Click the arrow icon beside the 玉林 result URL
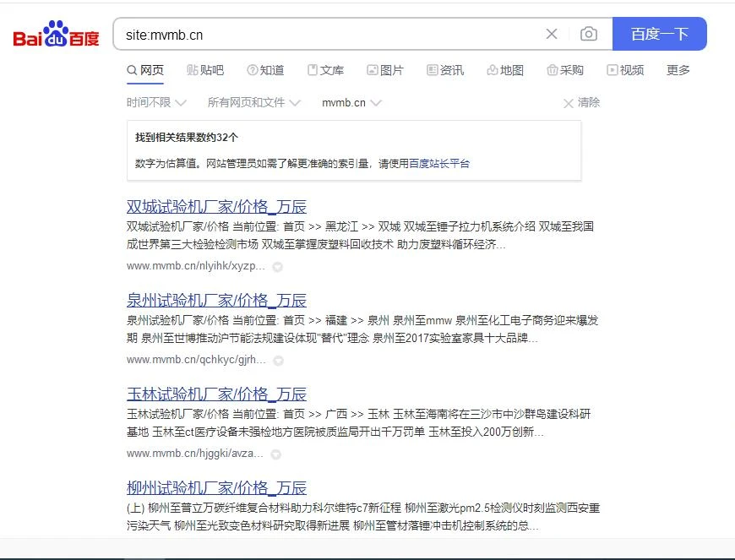 click(278, 454)
